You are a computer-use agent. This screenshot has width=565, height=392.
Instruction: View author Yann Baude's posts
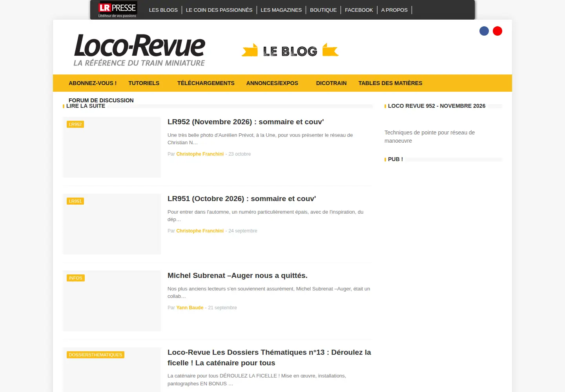[190, 308]
